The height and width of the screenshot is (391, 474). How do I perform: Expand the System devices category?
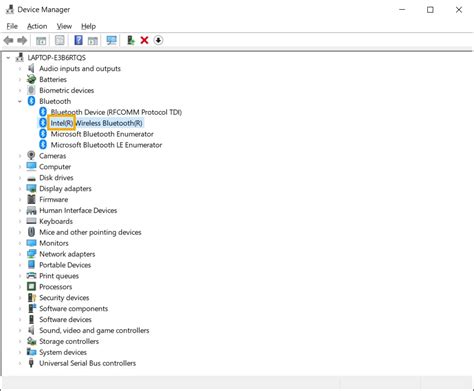pos(20,352)
